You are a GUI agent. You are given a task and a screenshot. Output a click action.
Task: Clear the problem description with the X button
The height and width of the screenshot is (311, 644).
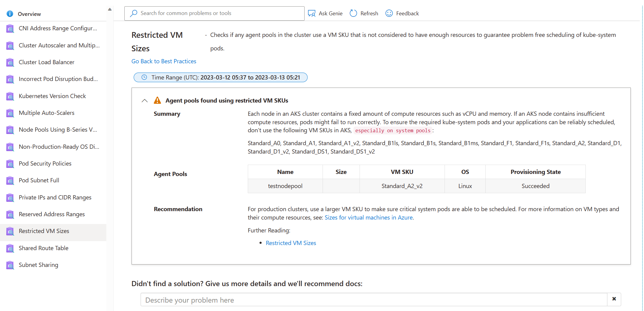coord(614,299)
